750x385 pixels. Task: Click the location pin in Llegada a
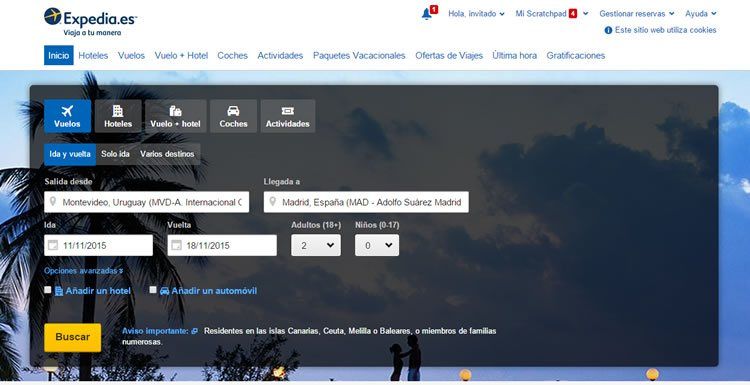(272, 202)
